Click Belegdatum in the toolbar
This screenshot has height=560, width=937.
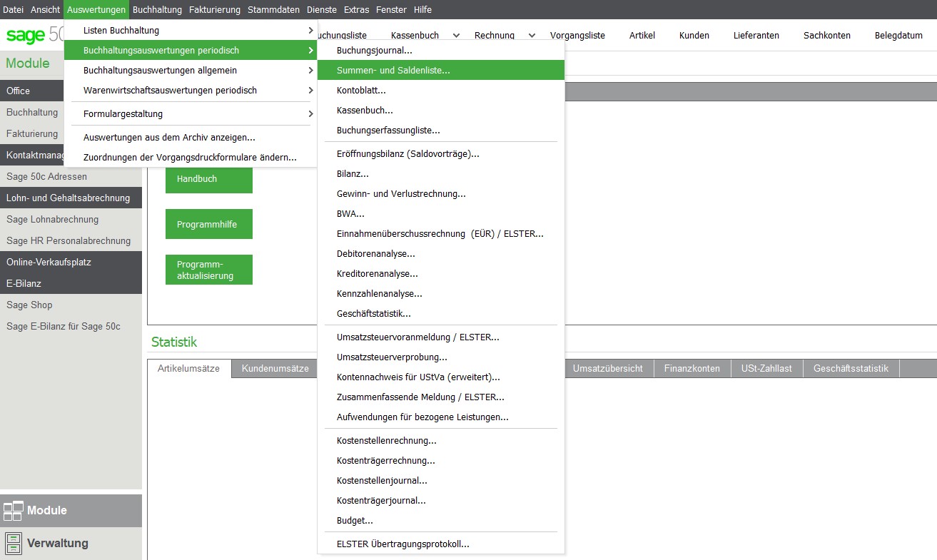898,35
